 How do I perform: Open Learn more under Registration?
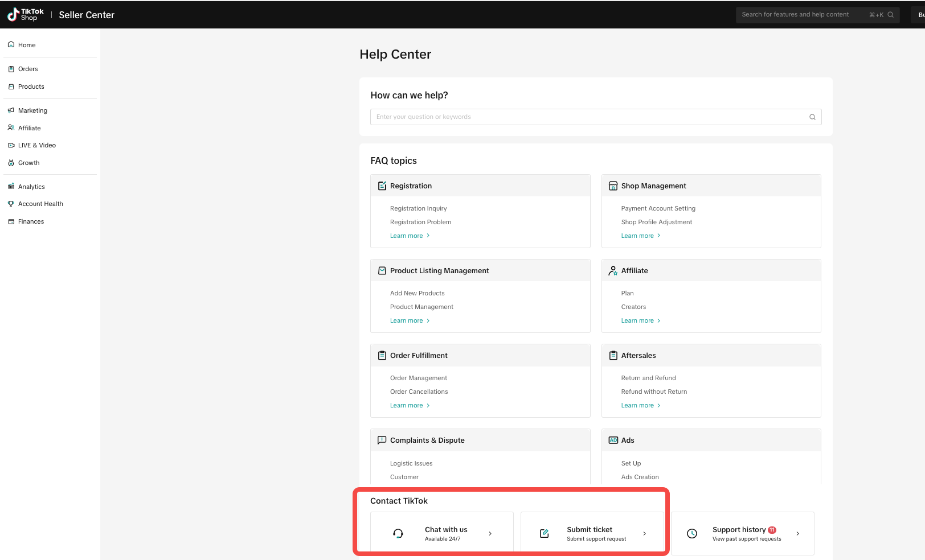[x=410, y=236]
